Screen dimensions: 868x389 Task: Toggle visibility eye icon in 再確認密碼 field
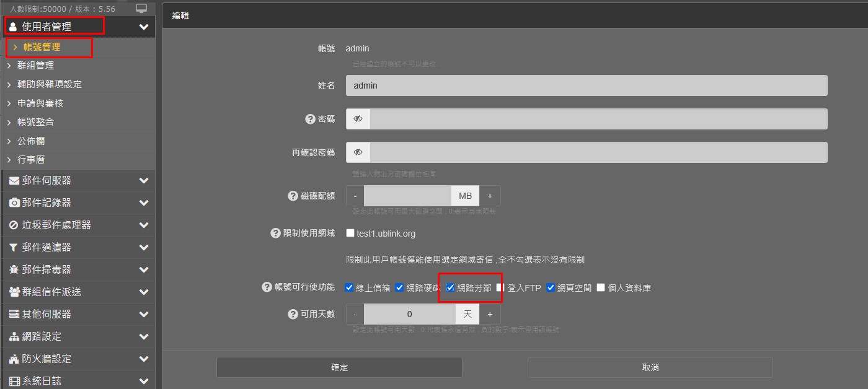coord(358,152)
